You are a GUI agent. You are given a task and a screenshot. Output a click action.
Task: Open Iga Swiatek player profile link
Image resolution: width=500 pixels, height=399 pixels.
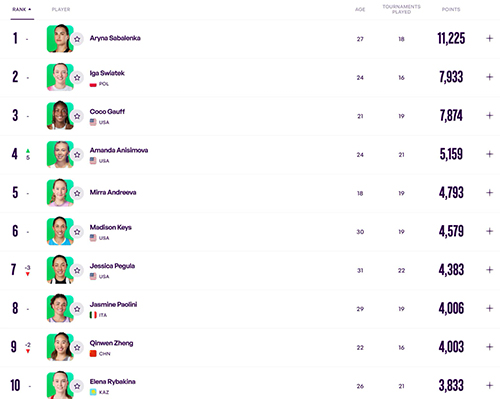[107, 73]
